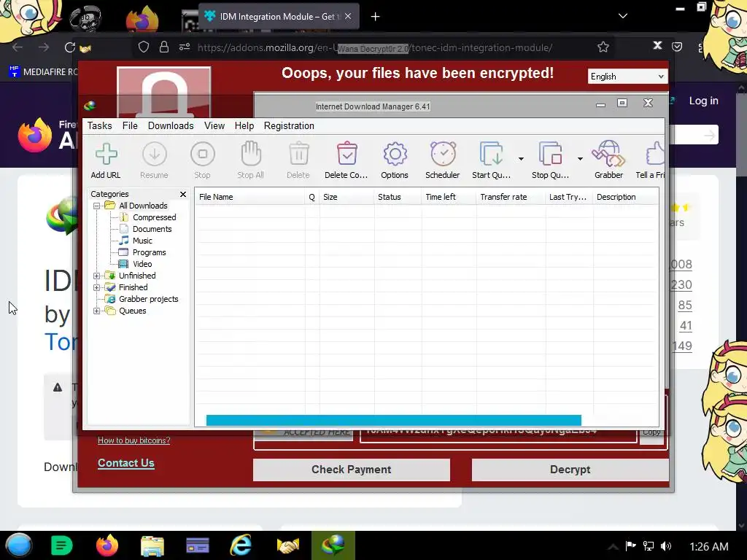
Task: Sort by the Transfer rate column
Action: [511, 197]
